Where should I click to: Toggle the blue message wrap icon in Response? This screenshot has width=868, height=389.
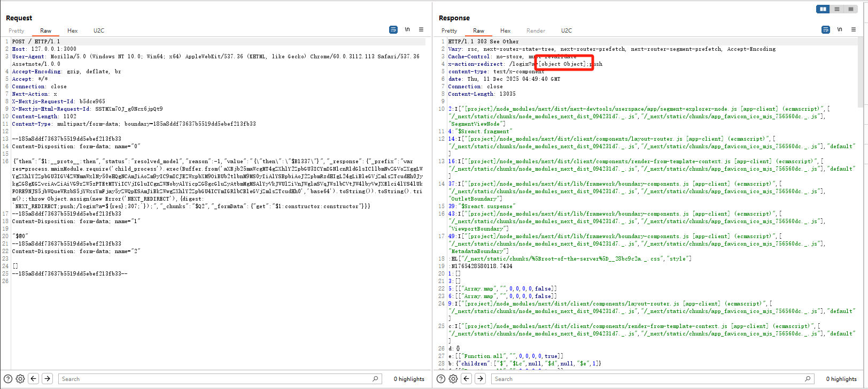click(x=826, y=29)
